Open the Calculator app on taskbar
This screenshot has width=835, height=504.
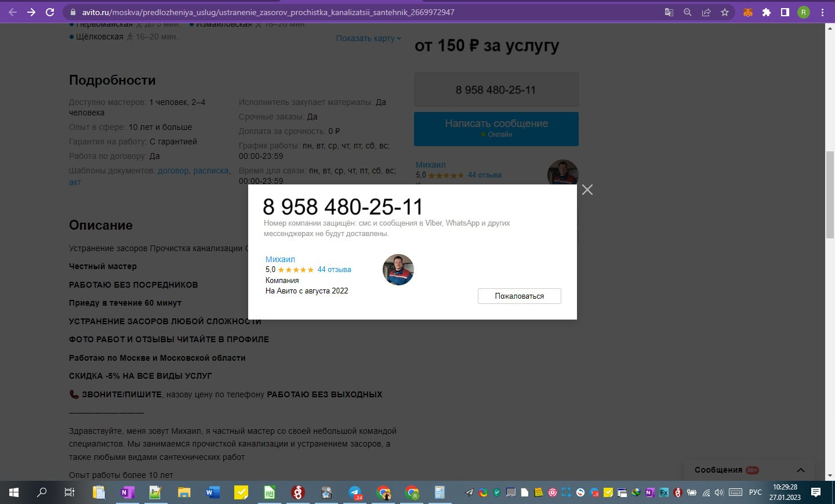[440, 492]
